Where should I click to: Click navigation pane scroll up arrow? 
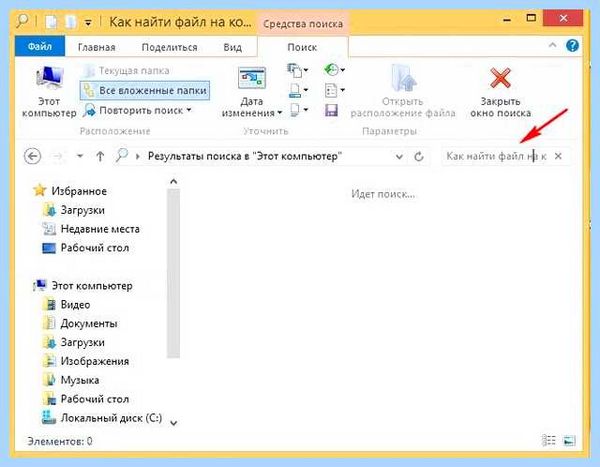pos(173,181)
